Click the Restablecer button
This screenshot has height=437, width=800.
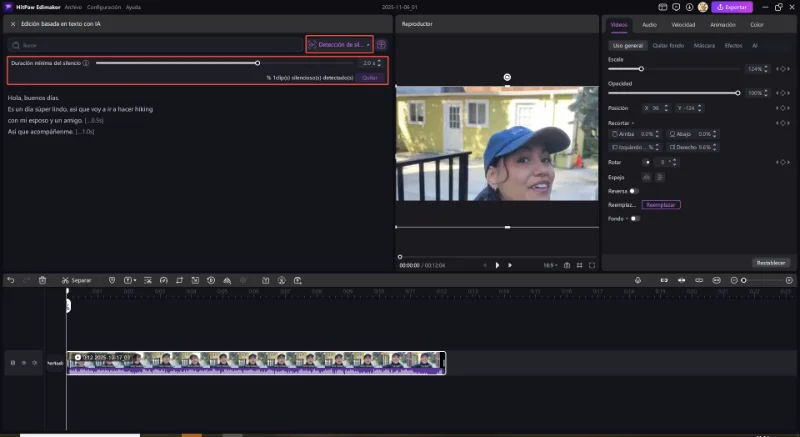pyautogui.click(x=770, y=262)
